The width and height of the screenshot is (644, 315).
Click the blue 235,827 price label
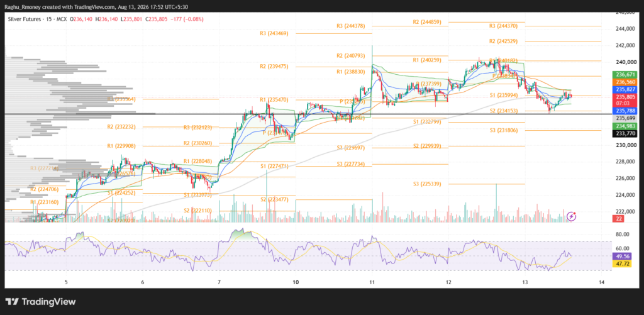[624, 89]
